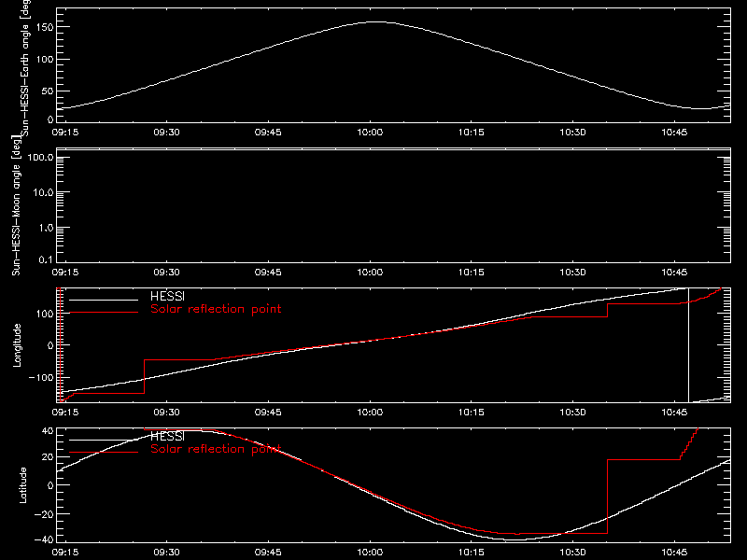Click the 0.1 tick on Moon angle plot
Screen dimensions: 747x560
[46, 259]
